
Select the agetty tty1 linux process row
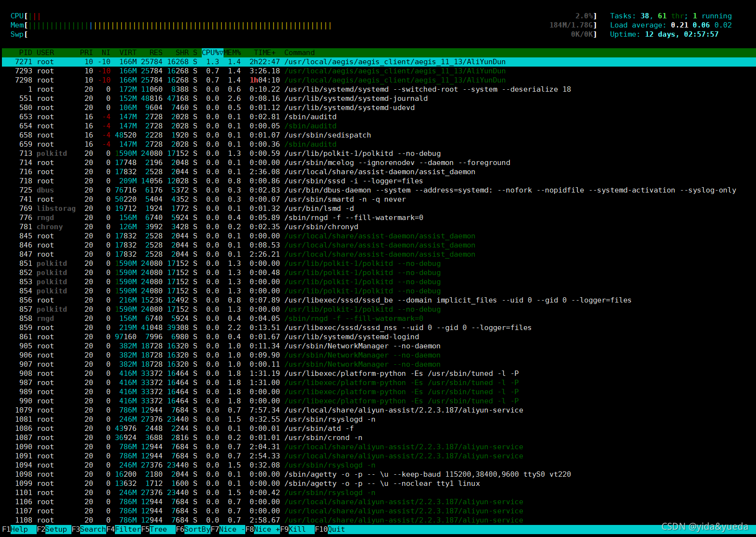click(378, 483)
